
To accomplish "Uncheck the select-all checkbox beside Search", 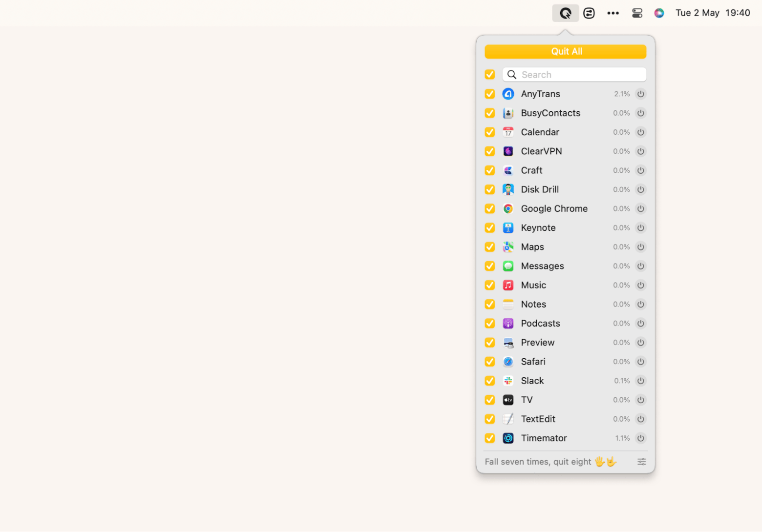I will [489, 75].
